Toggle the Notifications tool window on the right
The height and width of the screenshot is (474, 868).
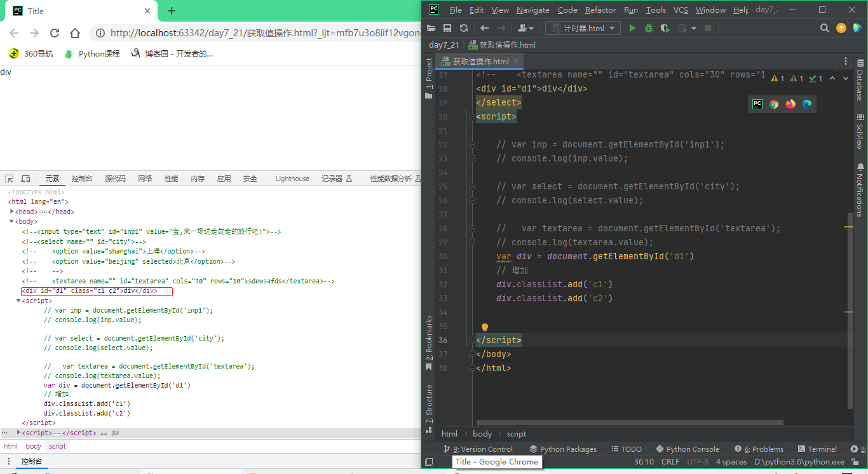click(860, 189)
